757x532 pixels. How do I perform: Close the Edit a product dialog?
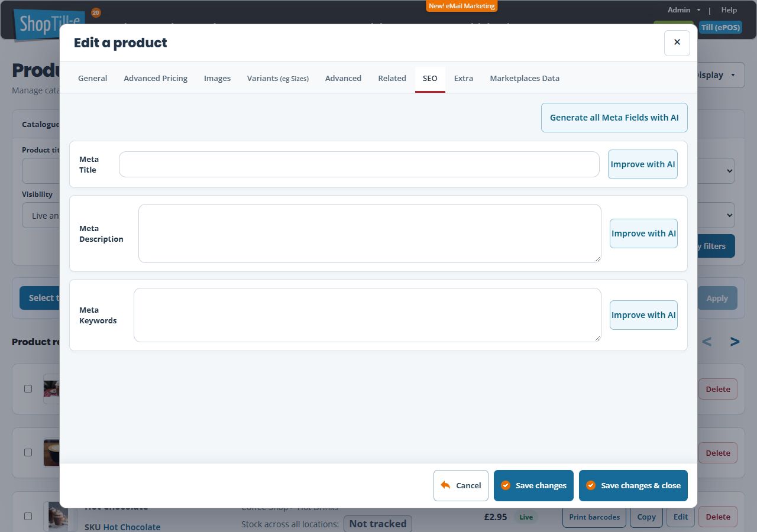[x=677, y=43]
